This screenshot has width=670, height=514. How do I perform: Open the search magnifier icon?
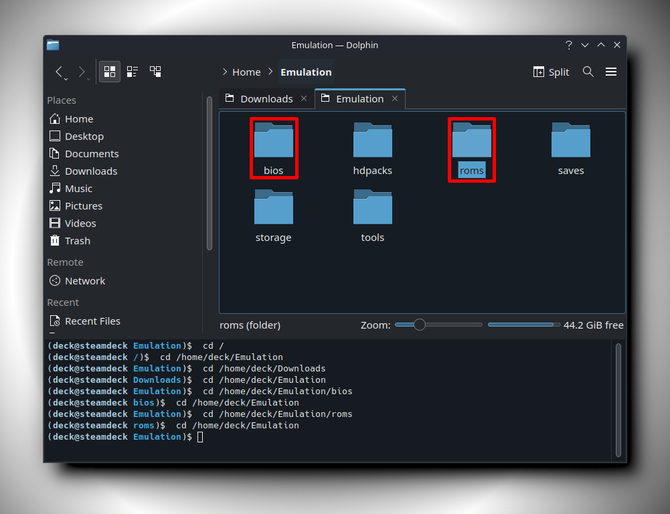pyautogui.click(x=588, y=72)
